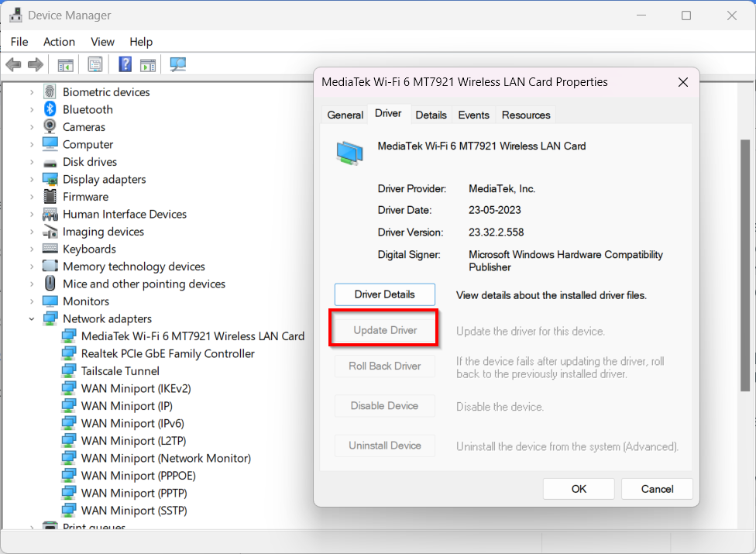Viewport: 756px width, 554px height.
Task: Open the Action menu
Action: tap(59, 42)
